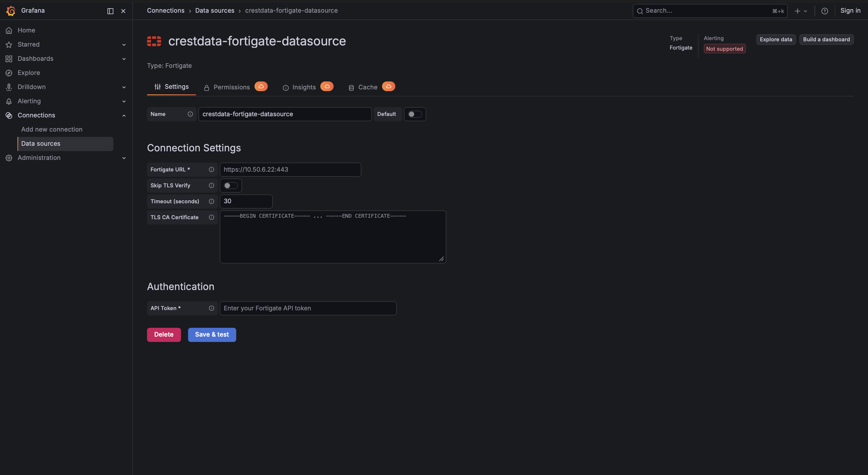868x475 pixels.
Task: Click the Save & test button
Action: pos(212,334)
